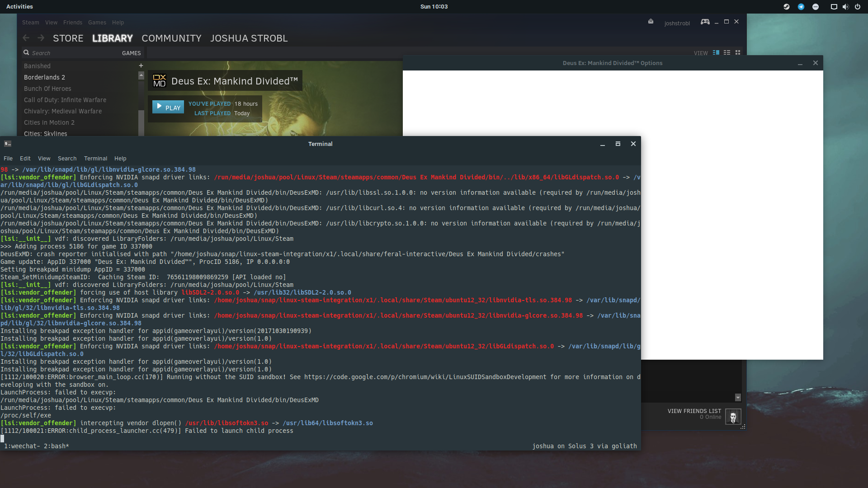The height and width of the screenshot is (488, 868).
Task: Open the power menu icon
Action: pyautogui.click(x=858, y=7)
